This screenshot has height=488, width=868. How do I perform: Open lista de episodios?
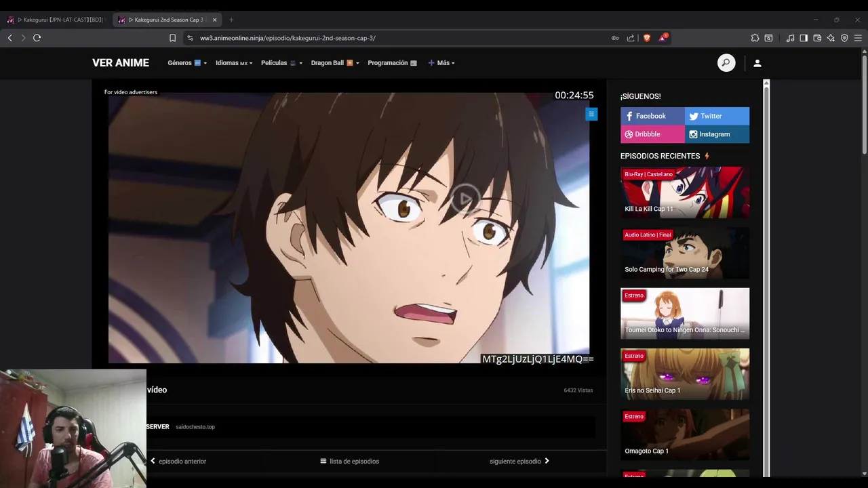350,462
